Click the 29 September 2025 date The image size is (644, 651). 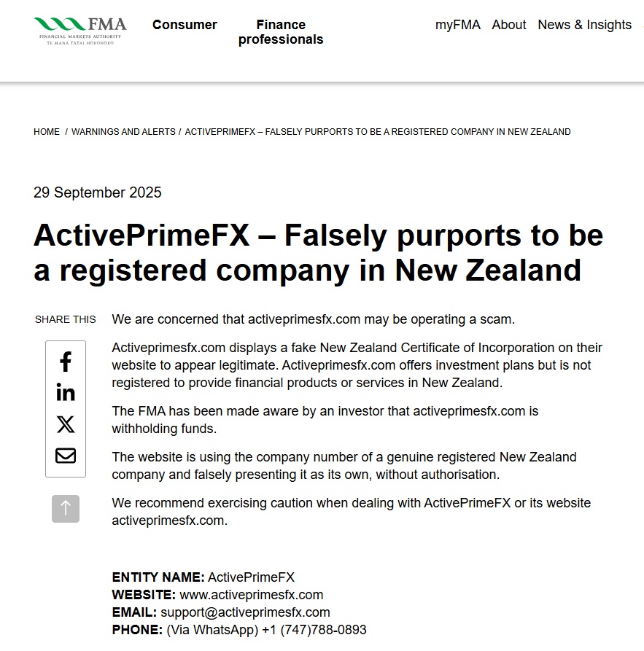coord(98,192)
